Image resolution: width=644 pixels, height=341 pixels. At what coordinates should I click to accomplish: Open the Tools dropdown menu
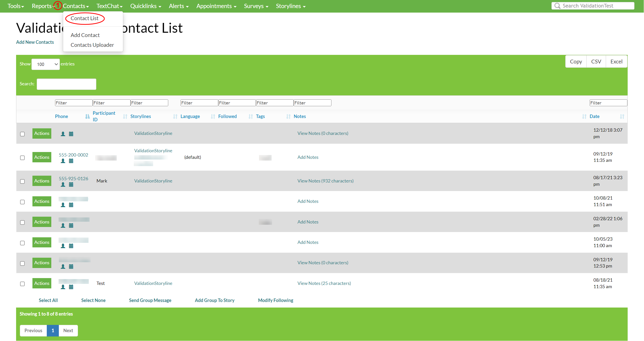tap(16, 6)
